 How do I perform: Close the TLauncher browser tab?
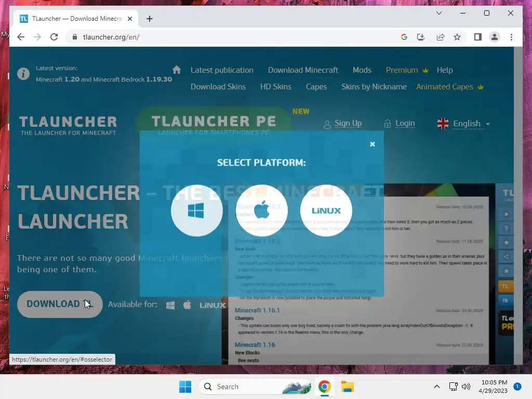click(x=129, y=19)
